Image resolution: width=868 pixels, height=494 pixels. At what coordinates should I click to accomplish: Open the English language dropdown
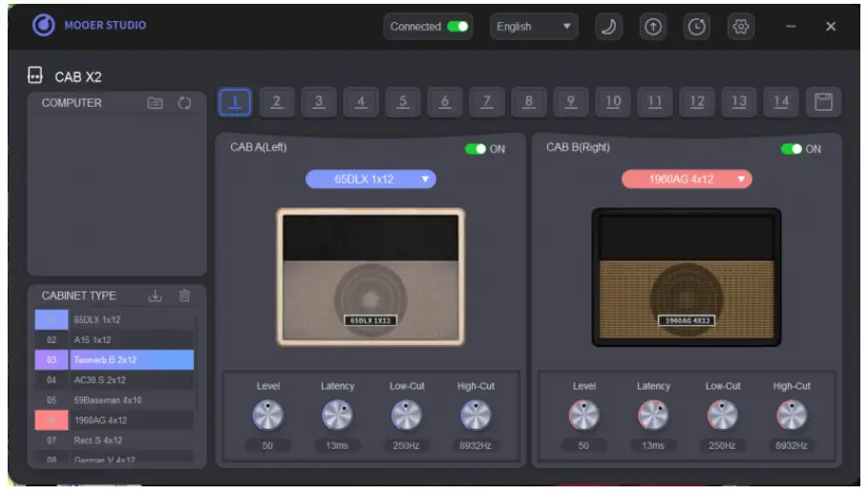tap(534, 27)
